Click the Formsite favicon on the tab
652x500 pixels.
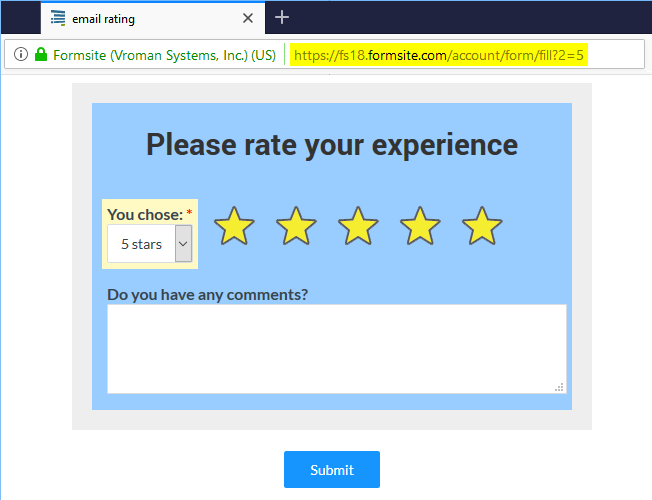(58, 18)
